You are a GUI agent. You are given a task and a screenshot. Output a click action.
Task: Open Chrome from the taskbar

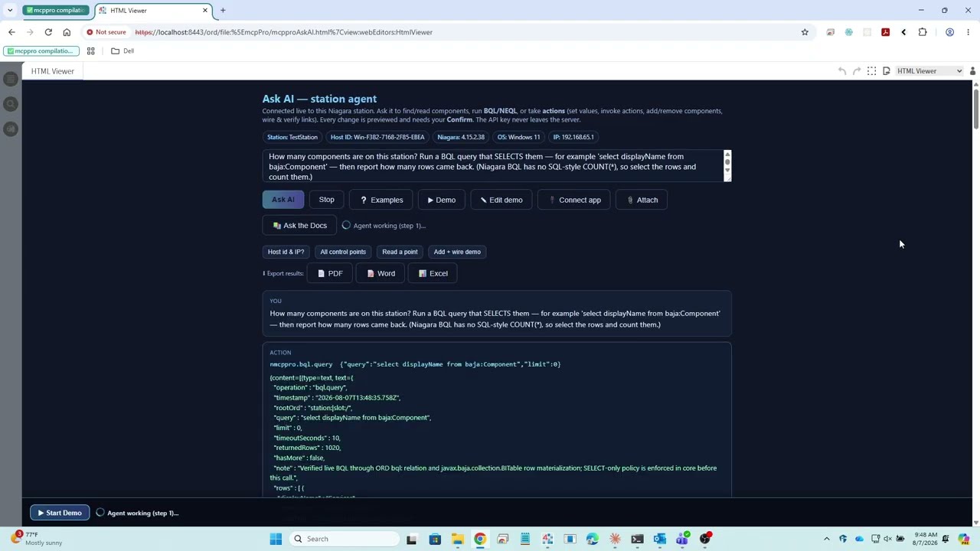[479, 539]
